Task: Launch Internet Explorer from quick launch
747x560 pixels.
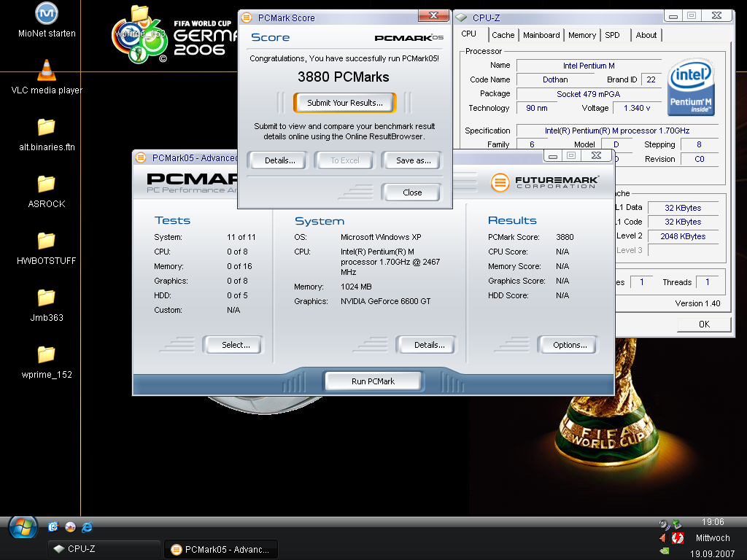Action: tap(88, 527)
